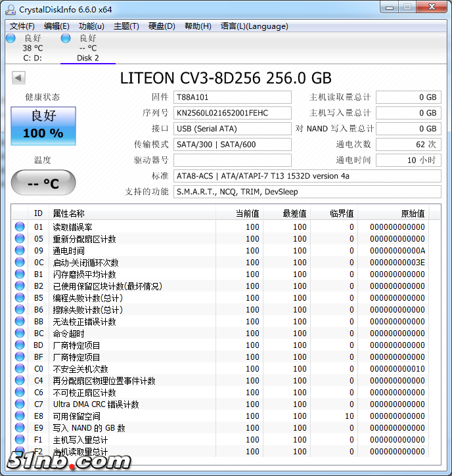
Task: Click the 序列号 serial number field
Action: 233,113
